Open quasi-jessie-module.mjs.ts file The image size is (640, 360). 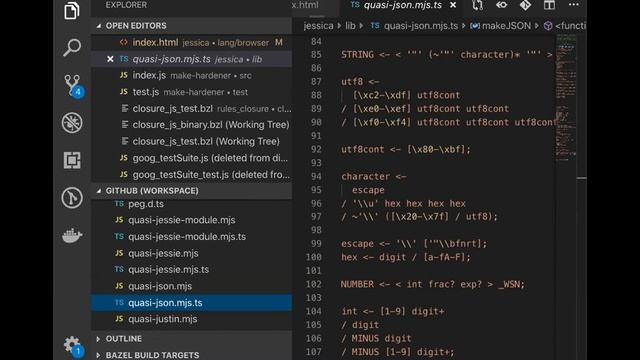pyautogui.click(x=191, y=237)
